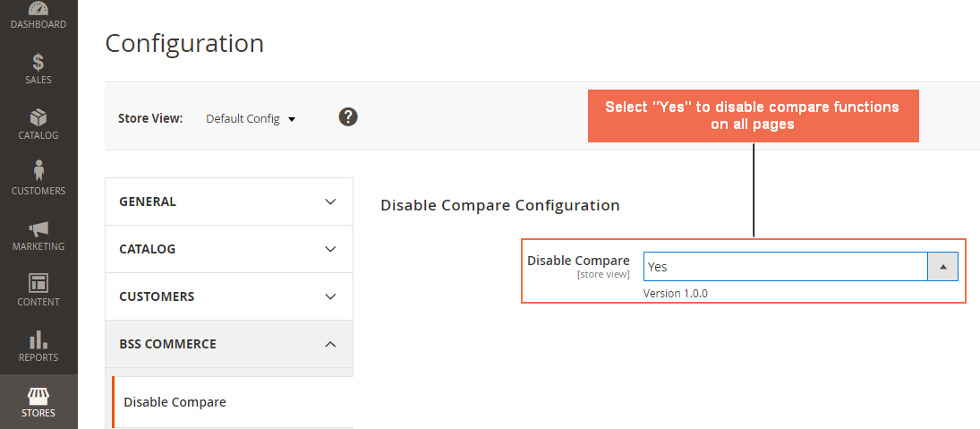Click the orange annotation callout box
980x429 pixels.
pos(753,116)
